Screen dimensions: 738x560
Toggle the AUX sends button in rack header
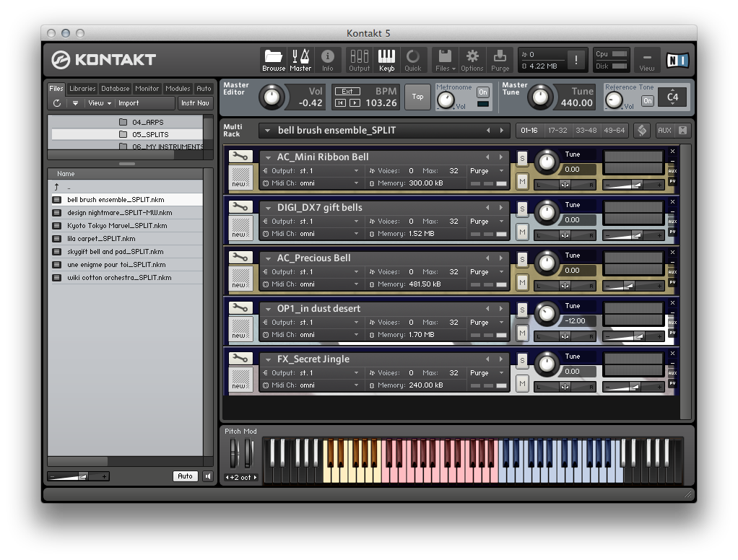(x=664, y=130)
